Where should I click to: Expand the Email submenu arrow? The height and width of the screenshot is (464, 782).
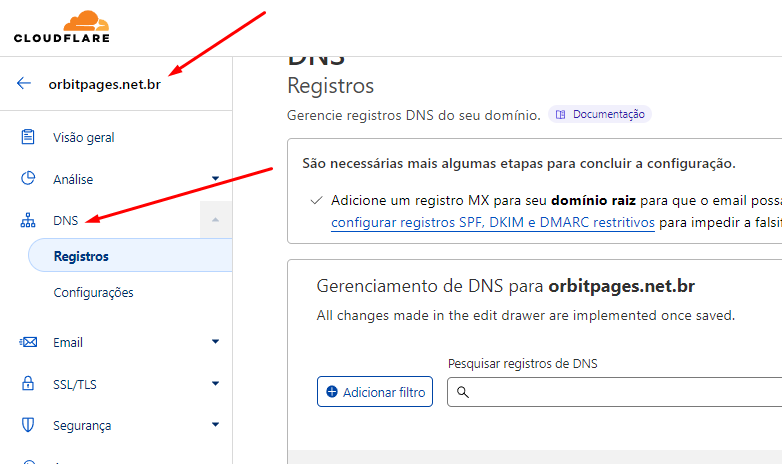pyautogui.click(x=215, y=342)
